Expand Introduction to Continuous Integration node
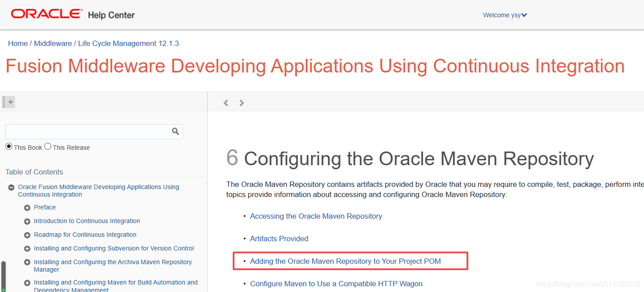Screen dimensions: 644x292 27,221
